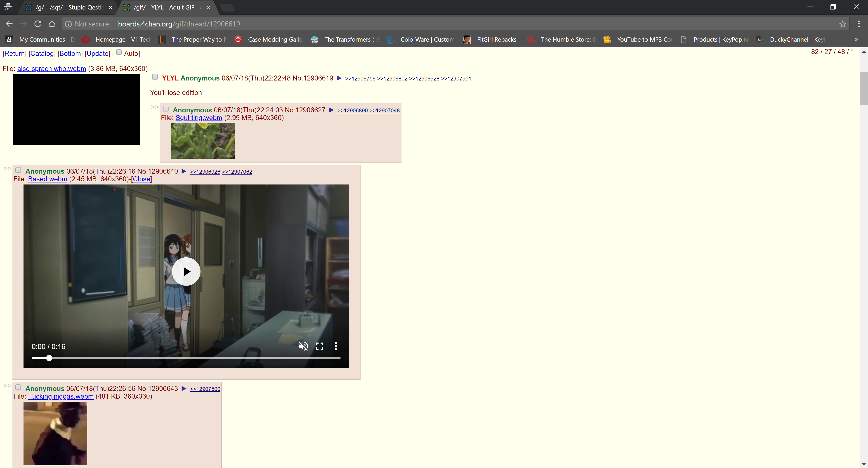Hide post 12906643 with its >> marker
The image size is (868, 468).
(7, 385)
